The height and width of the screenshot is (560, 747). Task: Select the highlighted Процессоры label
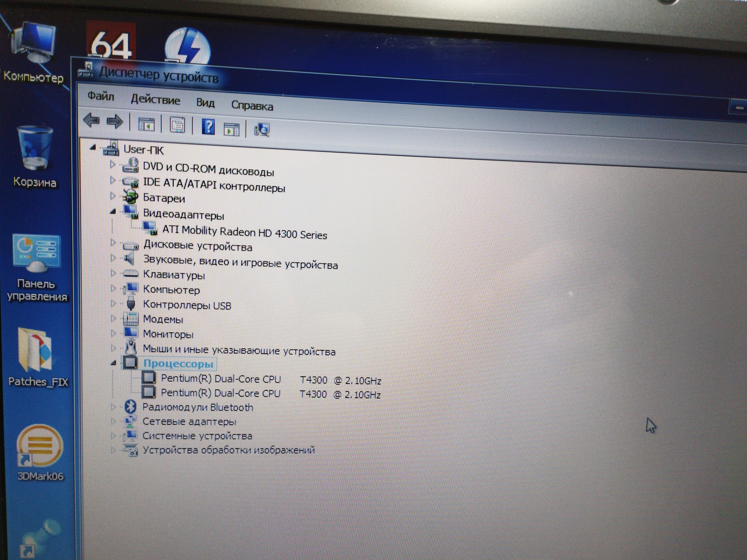click(179, 364)
